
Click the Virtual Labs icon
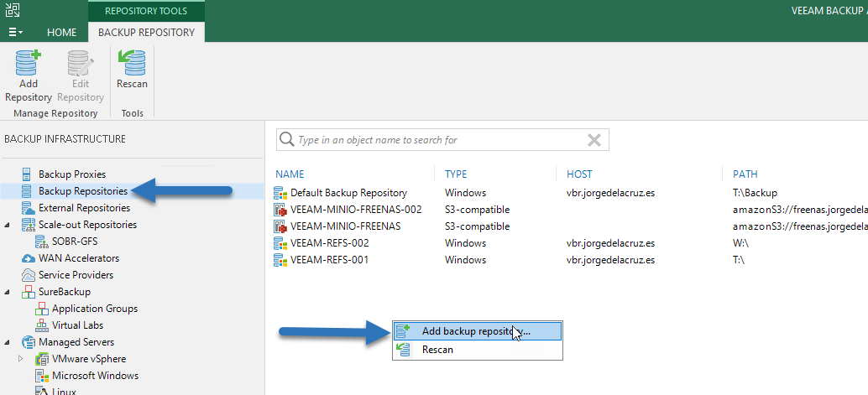pyautogui.click(x=41, y=325)
